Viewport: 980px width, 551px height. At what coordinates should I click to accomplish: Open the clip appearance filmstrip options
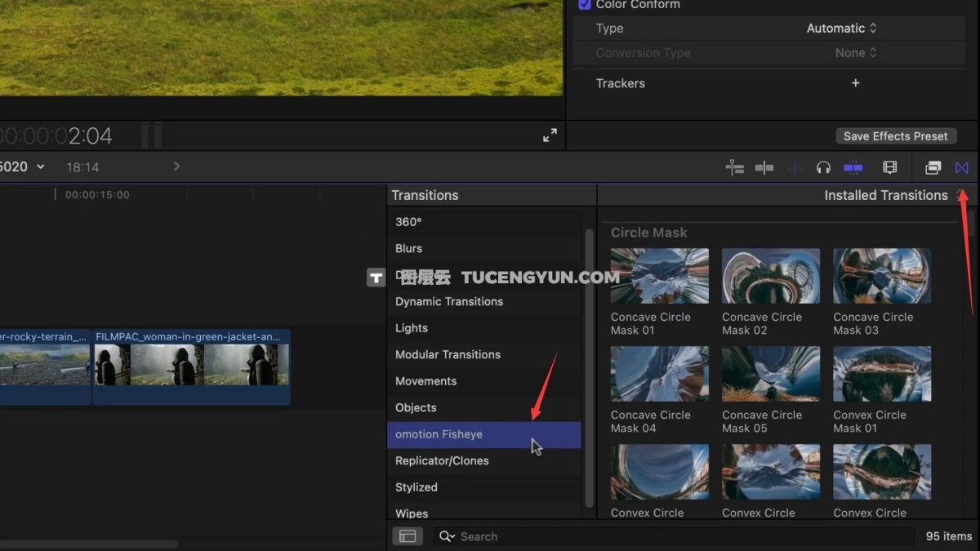coord(890,167)
